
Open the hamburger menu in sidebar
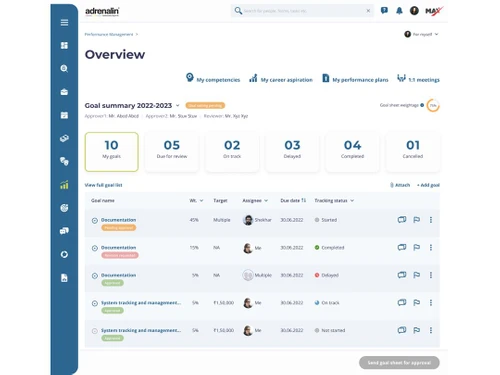(x=64, y=22)
